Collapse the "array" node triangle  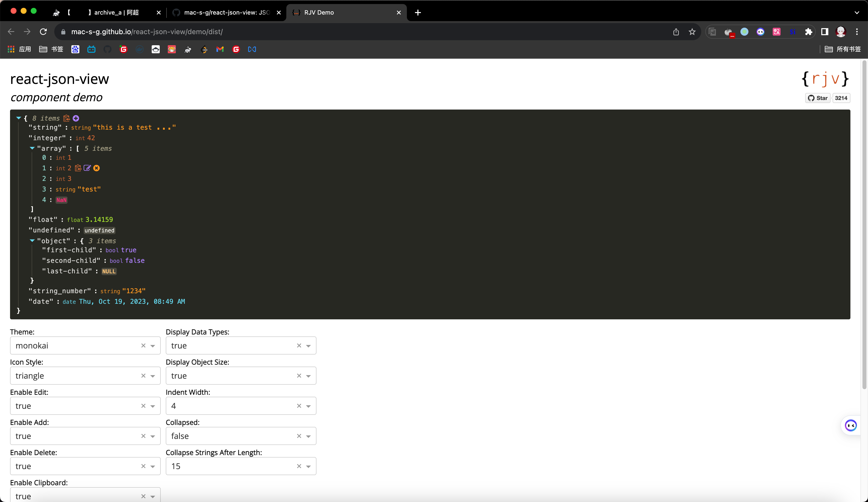pos(32,148)
